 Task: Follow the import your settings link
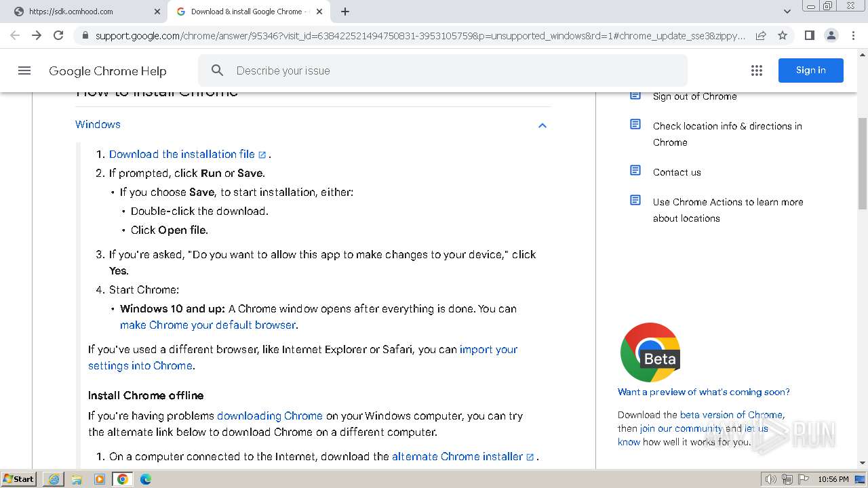302,358
